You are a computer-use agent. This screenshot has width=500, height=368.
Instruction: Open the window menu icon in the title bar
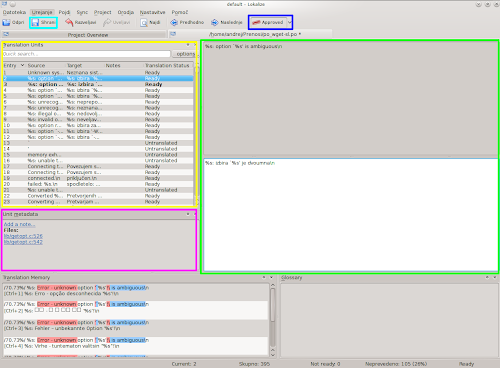point(5,4)
